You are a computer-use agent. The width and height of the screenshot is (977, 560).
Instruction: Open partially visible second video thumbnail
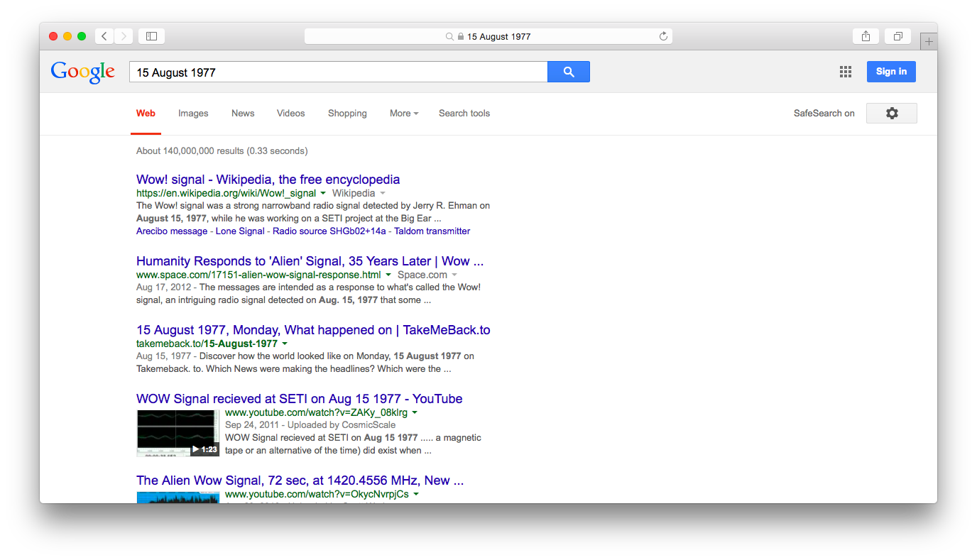[178, 497]
